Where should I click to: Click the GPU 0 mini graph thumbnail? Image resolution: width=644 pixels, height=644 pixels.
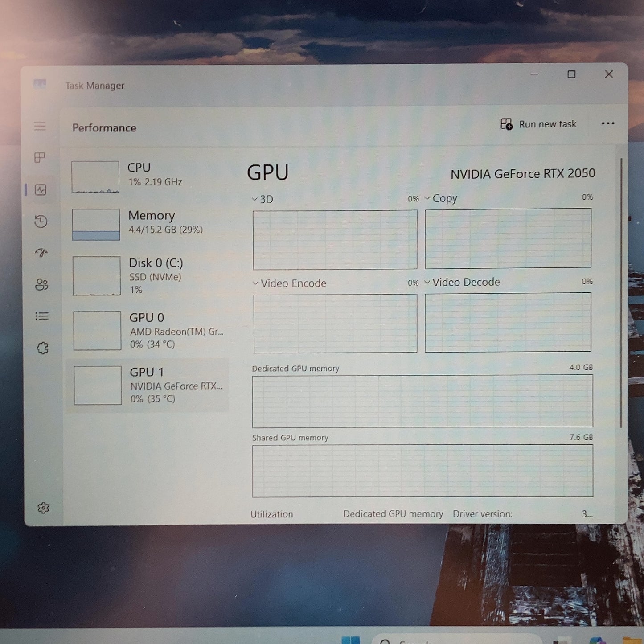(x=97, y=331)
